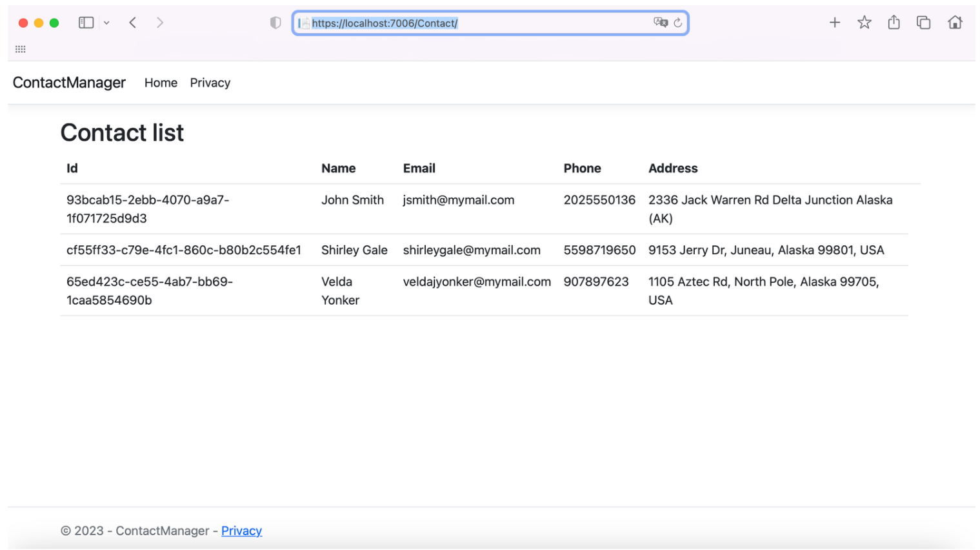Toggle the Safari sidebar icon
The width and height of the screenshot is (980, 550).
(86, 23)
